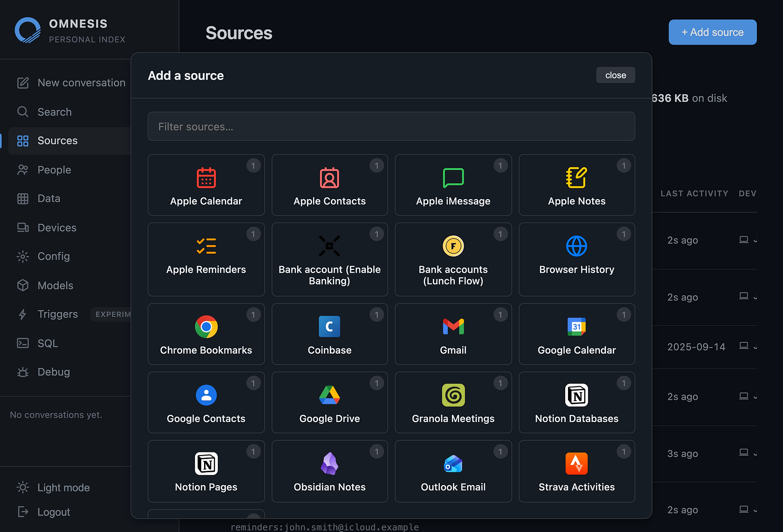Viewport: 783px width, 532px height.
Task: Click the LAST ACTIVITY column header
Action: [694, 193]
